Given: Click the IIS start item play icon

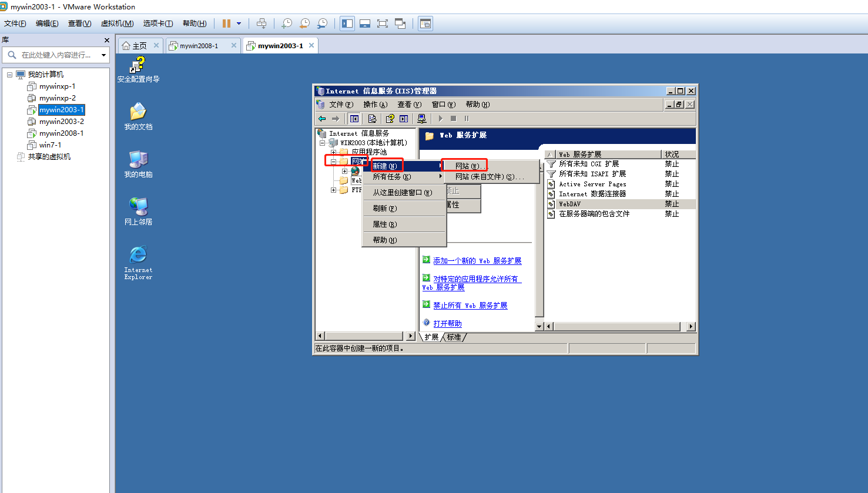Looking at the screenshot, I should [x=441, y=119].
